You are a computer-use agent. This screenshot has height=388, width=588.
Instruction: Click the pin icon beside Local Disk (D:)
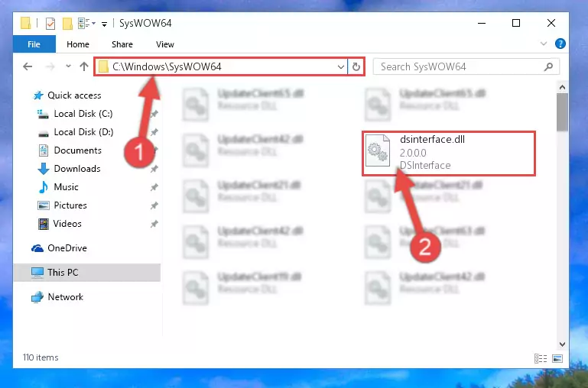[154, 132]
